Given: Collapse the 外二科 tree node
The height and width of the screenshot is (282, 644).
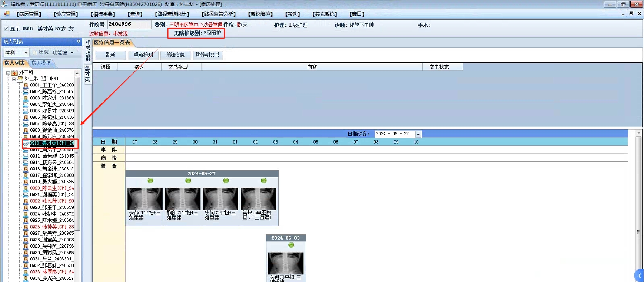Looking at the screenshot, I should click(8, 73).
